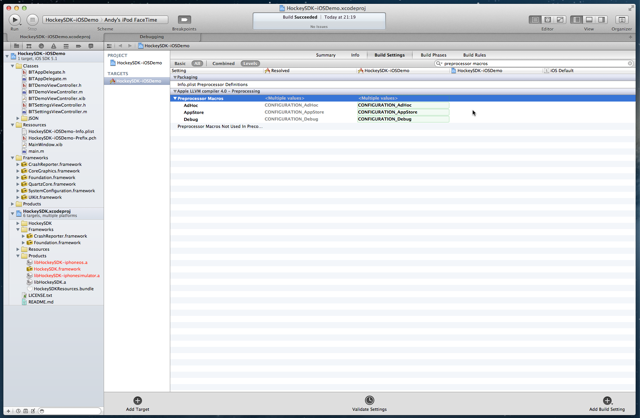
Task: Click the add file plus at navigator bottom
Action: click(x=9, y=411)
